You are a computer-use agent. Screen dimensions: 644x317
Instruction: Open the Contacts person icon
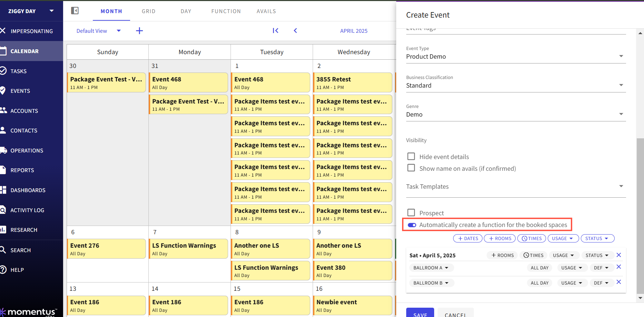pyautogui.click(x=3, y=130)
